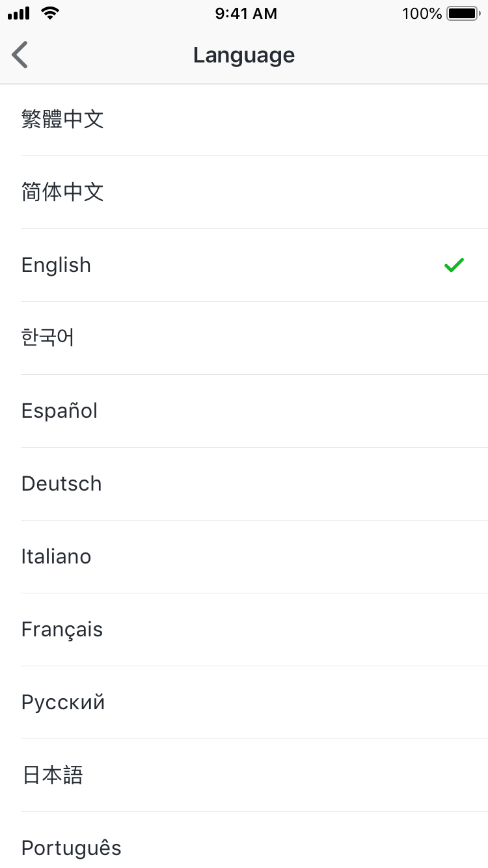The image size is (488, 868).
Task: Pick Français as the app language
Action: click(x=62, y=630)
